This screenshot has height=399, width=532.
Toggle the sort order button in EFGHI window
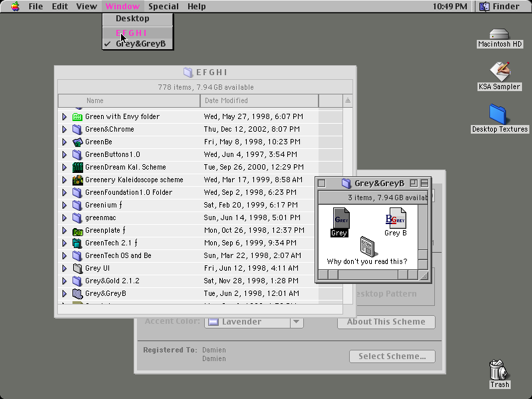coord(347,101)
